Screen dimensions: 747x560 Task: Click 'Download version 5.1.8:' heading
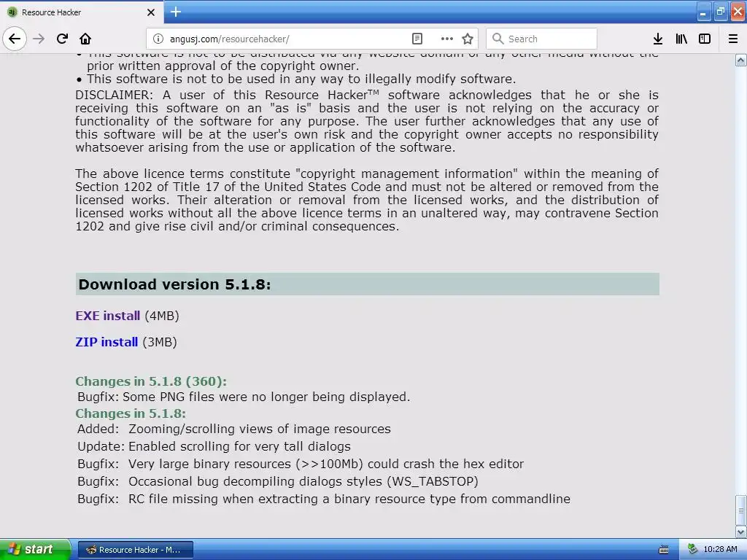(x=174, y=284)
